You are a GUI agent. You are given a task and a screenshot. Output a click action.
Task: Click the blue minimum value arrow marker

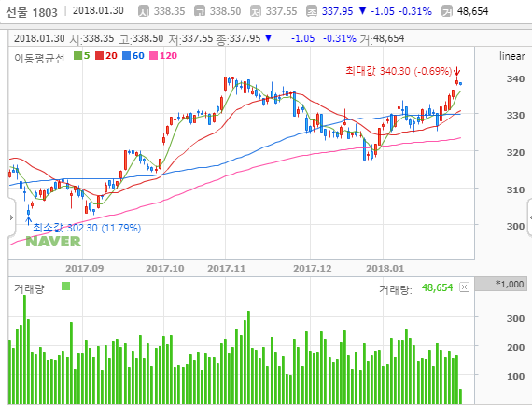(29, 221)
